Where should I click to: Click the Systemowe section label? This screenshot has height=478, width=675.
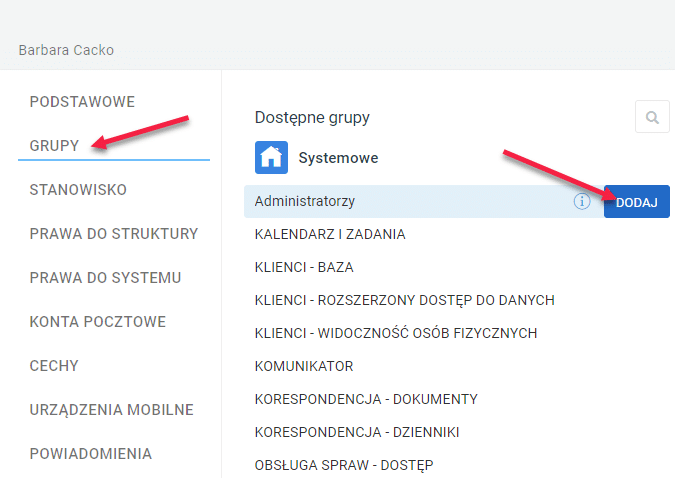(x=338, y=158)
